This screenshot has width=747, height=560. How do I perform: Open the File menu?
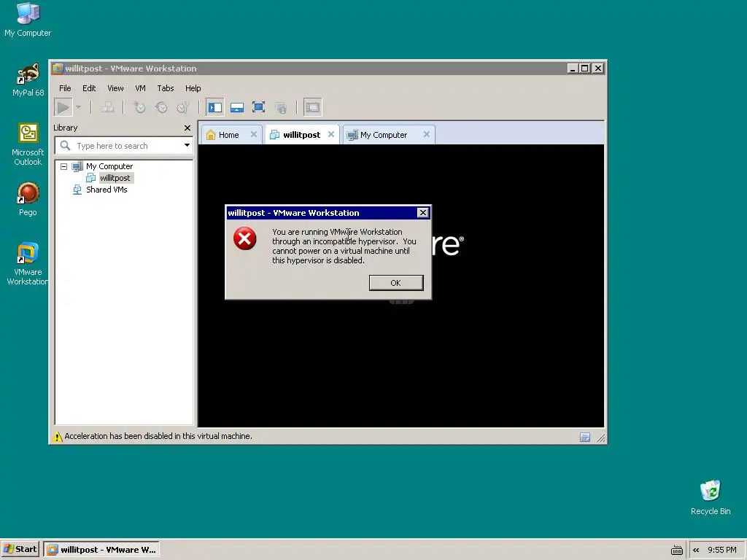pos(65,88)
